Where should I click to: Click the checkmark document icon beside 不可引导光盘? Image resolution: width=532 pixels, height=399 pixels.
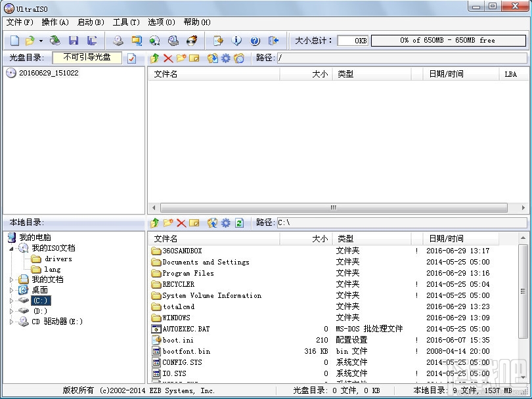(x=131, y=58)
